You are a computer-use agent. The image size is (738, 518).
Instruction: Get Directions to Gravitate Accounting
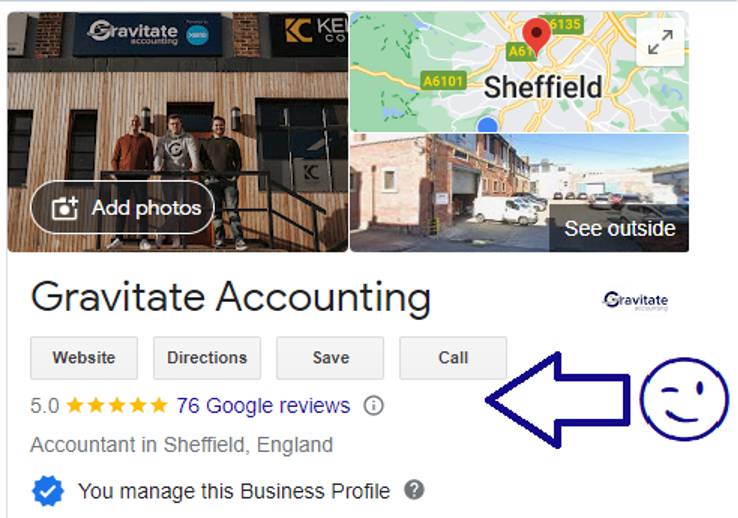[x=207, y=358]
